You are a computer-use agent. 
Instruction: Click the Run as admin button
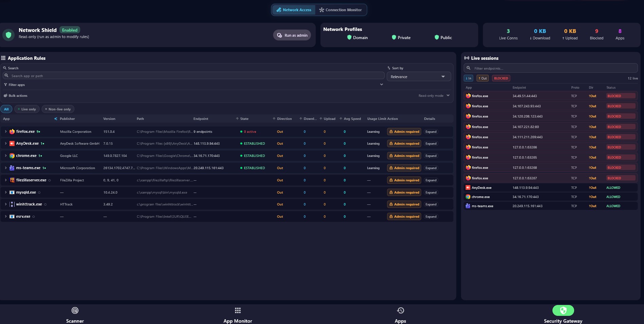click(292, 35)
